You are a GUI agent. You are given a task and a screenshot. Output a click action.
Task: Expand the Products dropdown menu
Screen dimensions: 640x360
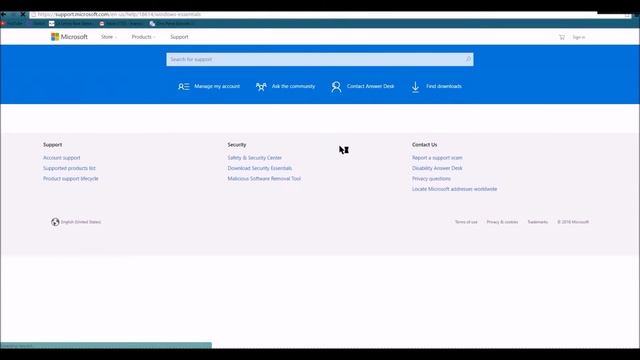coord(143,37)
